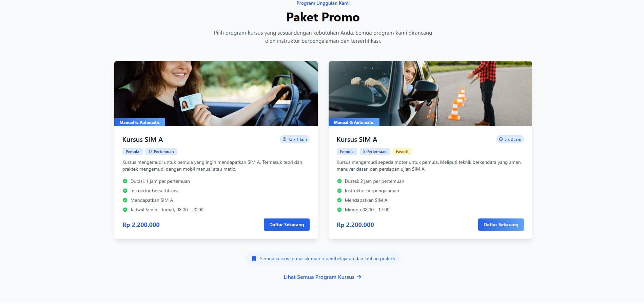Click green check icon beside Jadwal Senin - Jumat
Image resolution: width=644 pixels, height=307 pixels.
coord(125,210)
